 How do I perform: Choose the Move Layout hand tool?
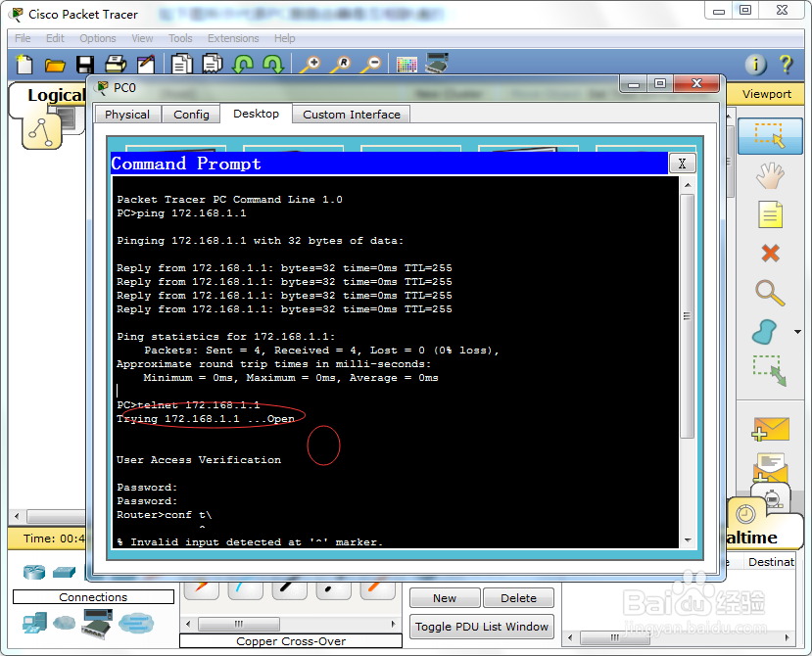770,175
